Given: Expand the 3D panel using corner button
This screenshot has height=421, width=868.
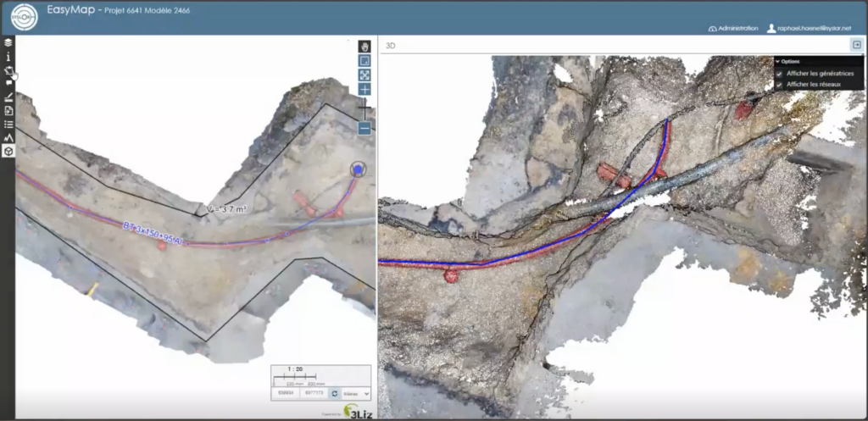Looking at the screenshot, I should [857, 45].
